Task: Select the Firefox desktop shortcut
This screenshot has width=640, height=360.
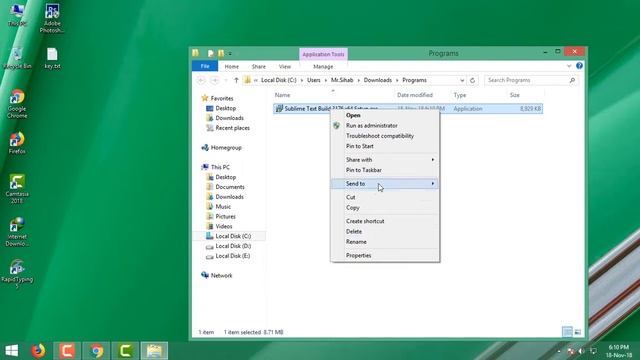Action: 17,143
